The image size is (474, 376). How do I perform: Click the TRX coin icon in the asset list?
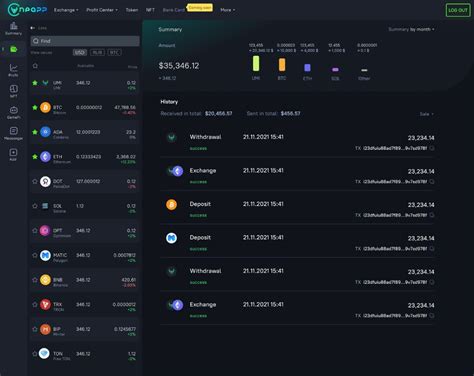tap(45, 305)
